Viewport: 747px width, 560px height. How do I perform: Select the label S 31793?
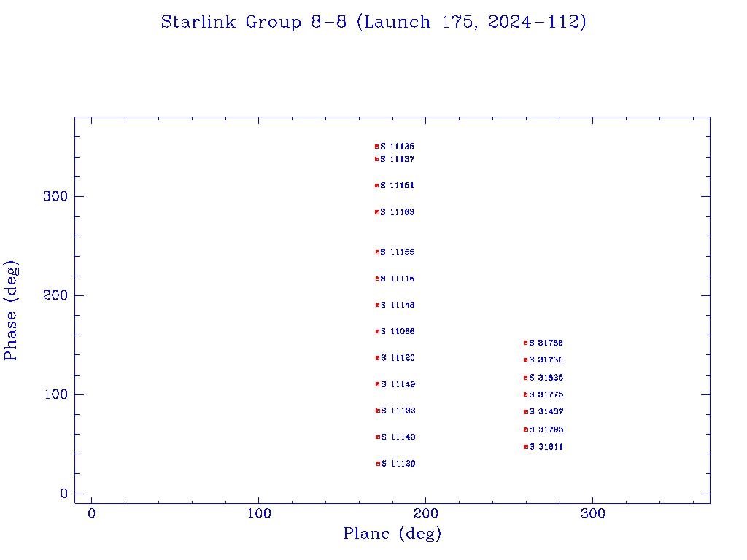pos(546,429)
